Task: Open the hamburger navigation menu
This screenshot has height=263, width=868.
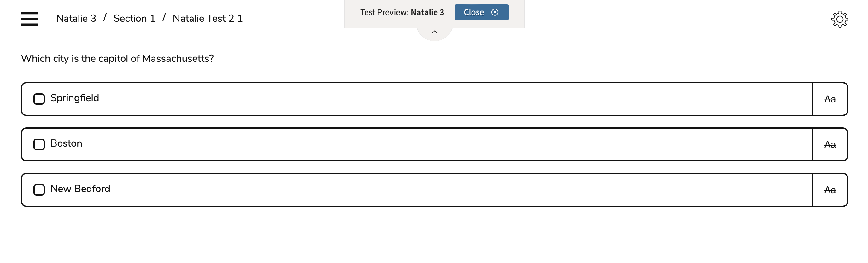Action: (x=29, y=19)
